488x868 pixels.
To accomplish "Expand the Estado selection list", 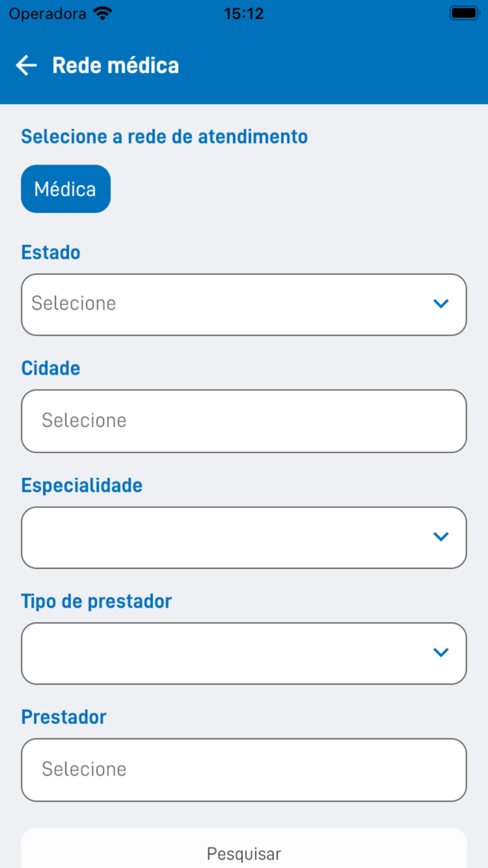I will click(x=244, y=304).
